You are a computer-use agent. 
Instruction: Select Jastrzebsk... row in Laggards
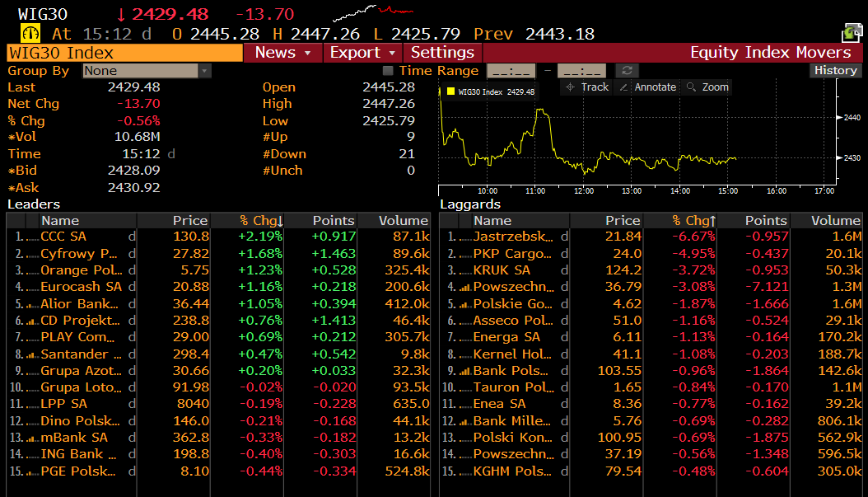coord(651,237)
